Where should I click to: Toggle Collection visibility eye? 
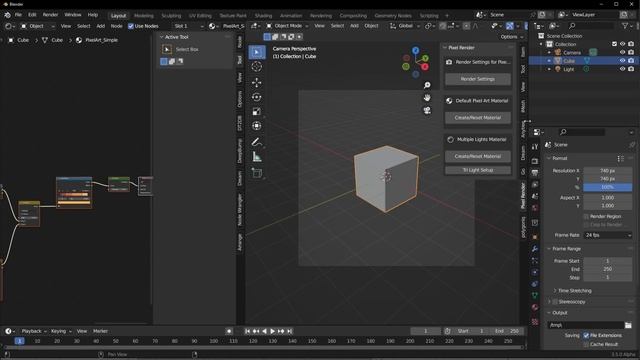(622, 44)
